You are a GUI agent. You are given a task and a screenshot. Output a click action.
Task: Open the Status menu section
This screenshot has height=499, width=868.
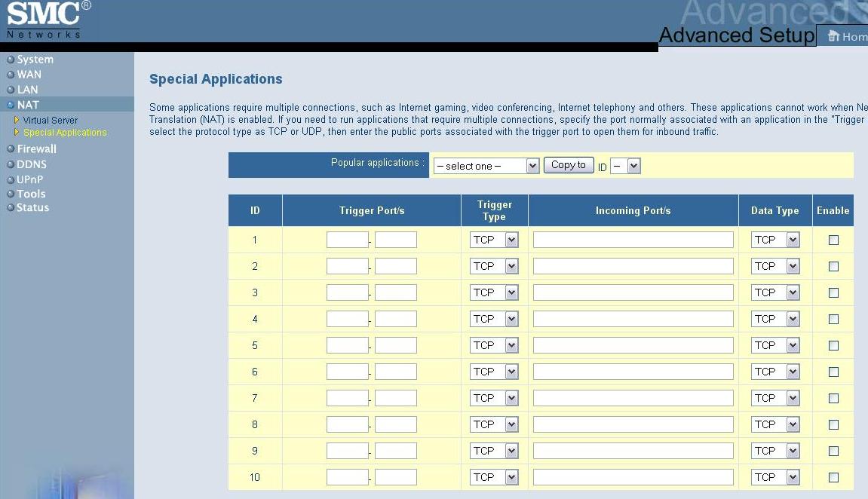pos(32,207)
